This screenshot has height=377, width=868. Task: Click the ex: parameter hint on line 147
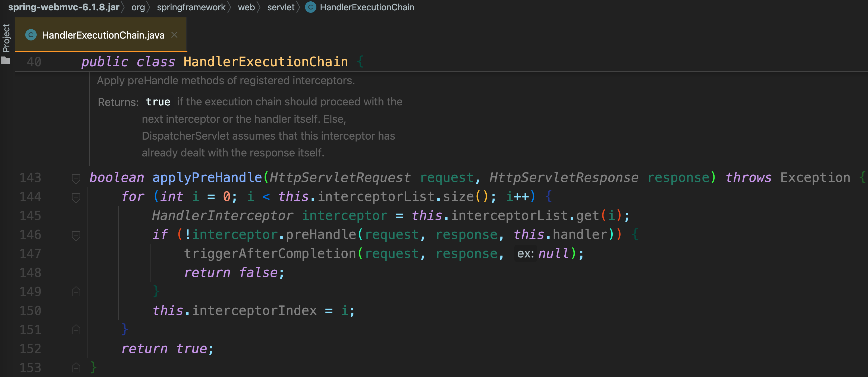(x=525, y=254)
